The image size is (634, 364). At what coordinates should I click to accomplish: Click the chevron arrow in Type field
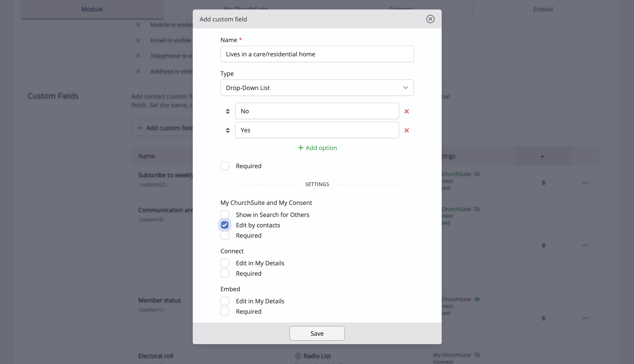point(405,88)
